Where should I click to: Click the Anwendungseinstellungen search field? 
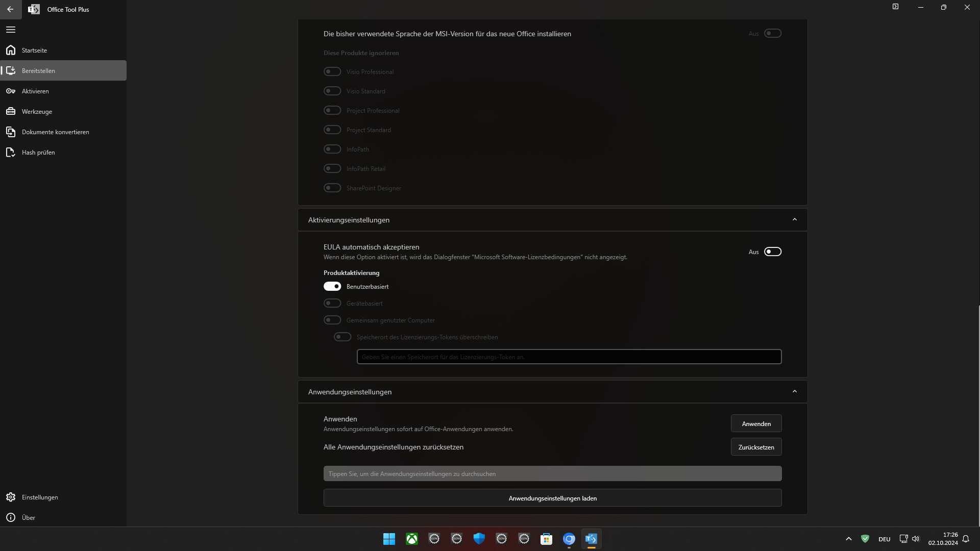(552, 473)
